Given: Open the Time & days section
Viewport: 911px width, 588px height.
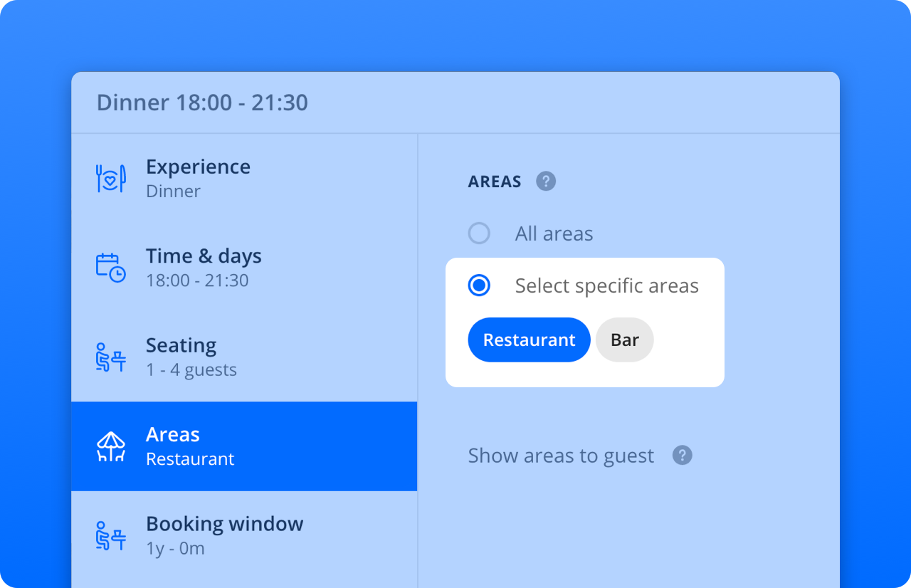Looking at the screenshot, I should [x=244, y=268].
